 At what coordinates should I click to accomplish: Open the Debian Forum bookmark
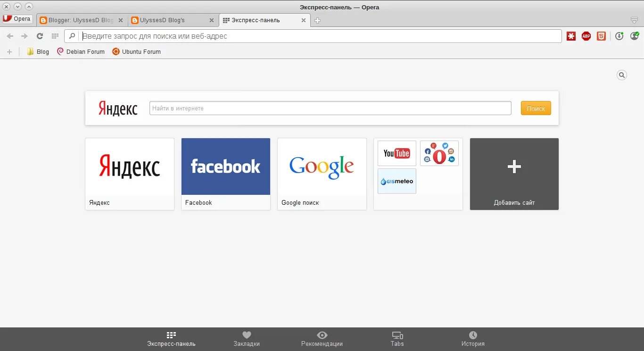[x=81, y=51]
